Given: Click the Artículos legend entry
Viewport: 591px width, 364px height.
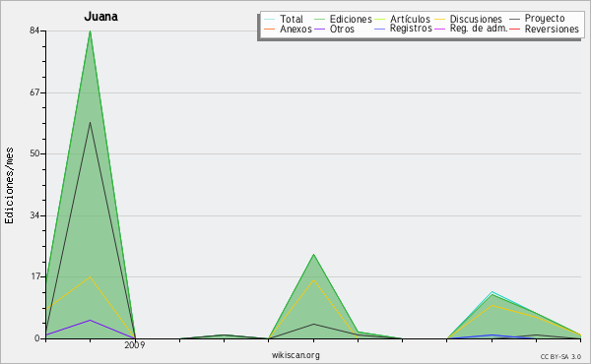Looking at the screenshot, I should [410, 19].
